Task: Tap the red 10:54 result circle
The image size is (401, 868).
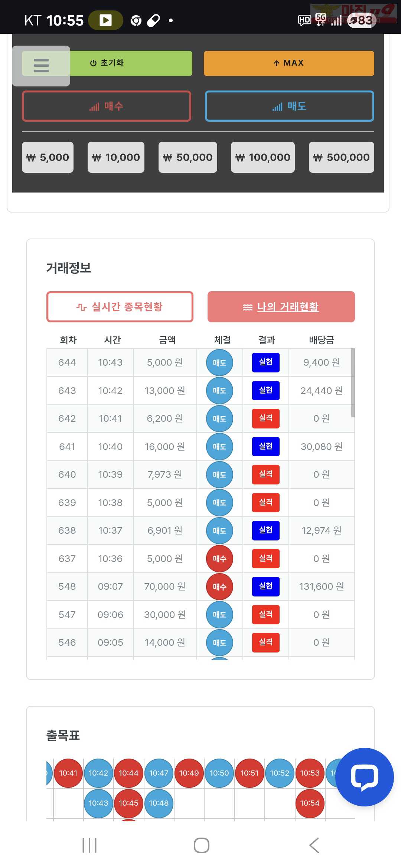Action: point(310,803)
